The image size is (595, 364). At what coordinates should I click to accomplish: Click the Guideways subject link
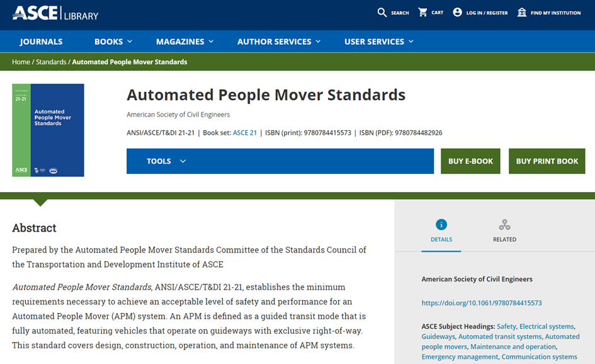point(438,337)
